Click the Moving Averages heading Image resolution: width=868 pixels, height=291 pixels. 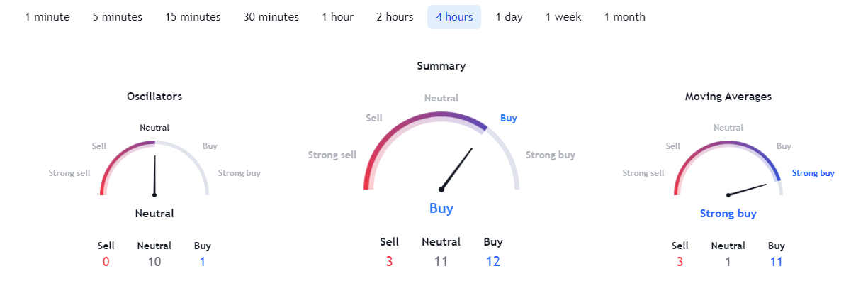click(x=728, y=96)
